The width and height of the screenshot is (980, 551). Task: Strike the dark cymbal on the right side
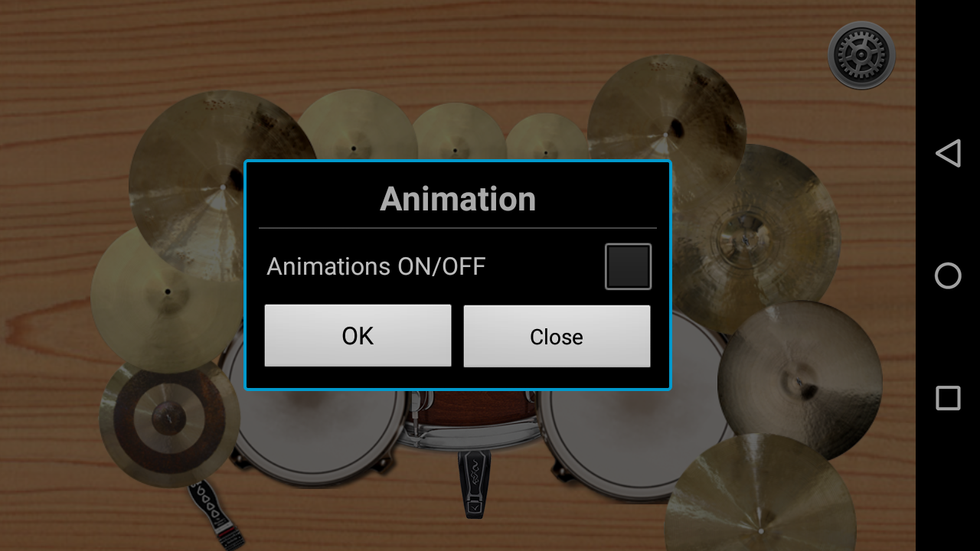[799, 380]
